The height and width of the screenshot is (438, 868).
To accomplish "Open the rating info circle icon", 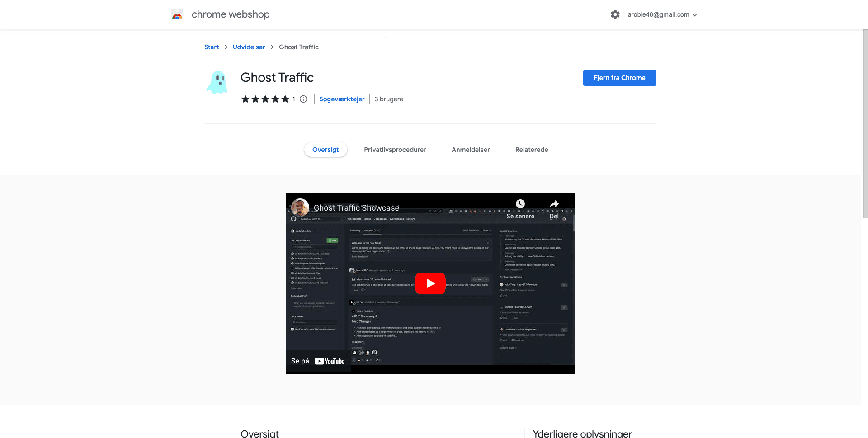I will pos(303,99).
